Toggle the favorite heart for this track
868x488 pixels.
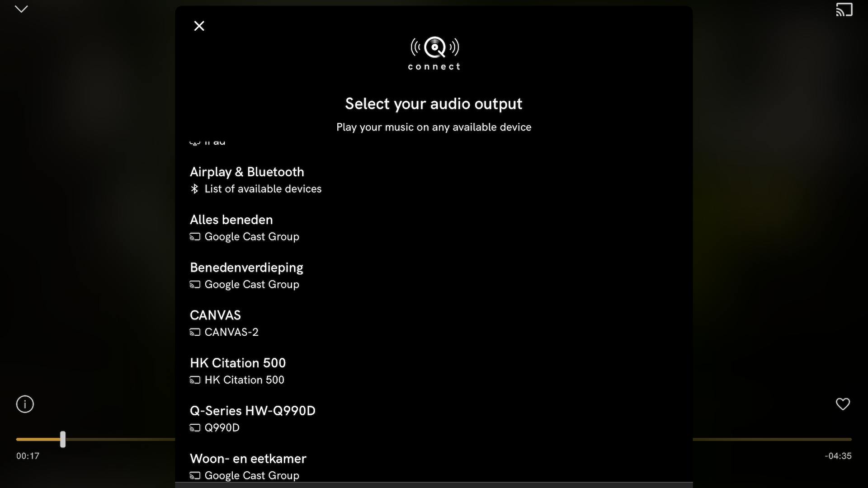click(843, 404)
